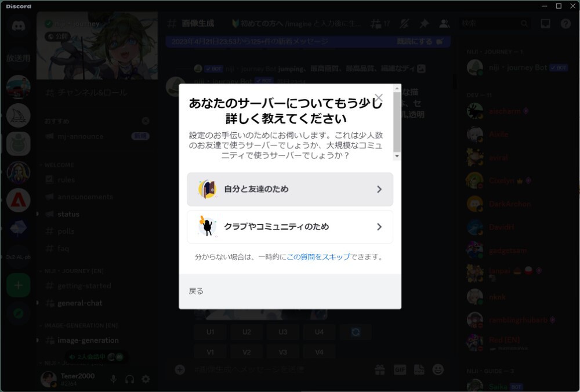Open Explore Public Servers compass icon

click(18, 314)
